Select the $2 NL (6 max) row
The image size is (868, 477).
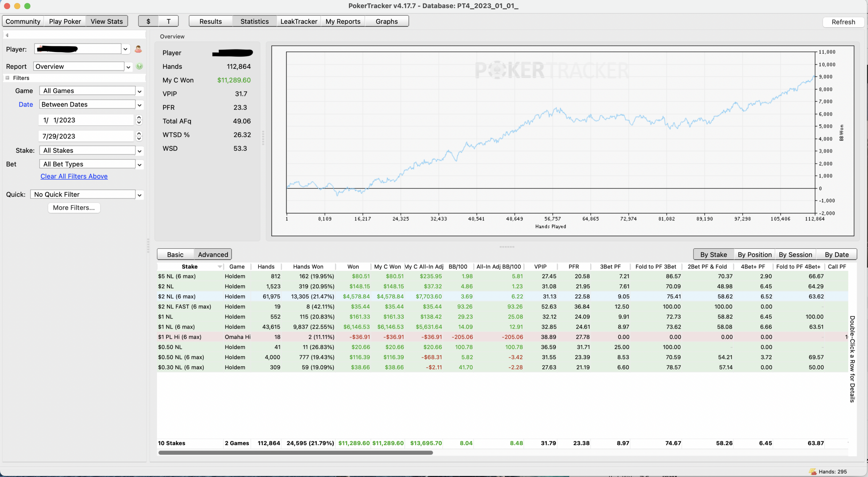coord(502,296)
